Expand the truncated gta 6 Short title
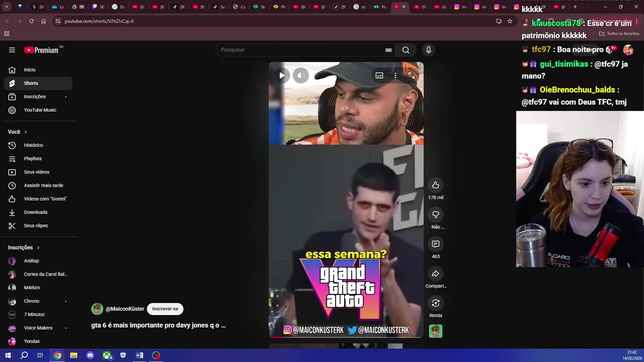Screen dimensions: 644x362 (x=158, y=325)
